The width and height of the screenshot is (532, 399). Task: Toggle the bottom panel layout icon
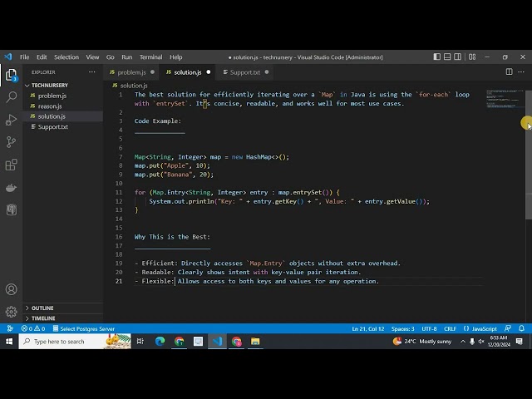pos(447,57)
